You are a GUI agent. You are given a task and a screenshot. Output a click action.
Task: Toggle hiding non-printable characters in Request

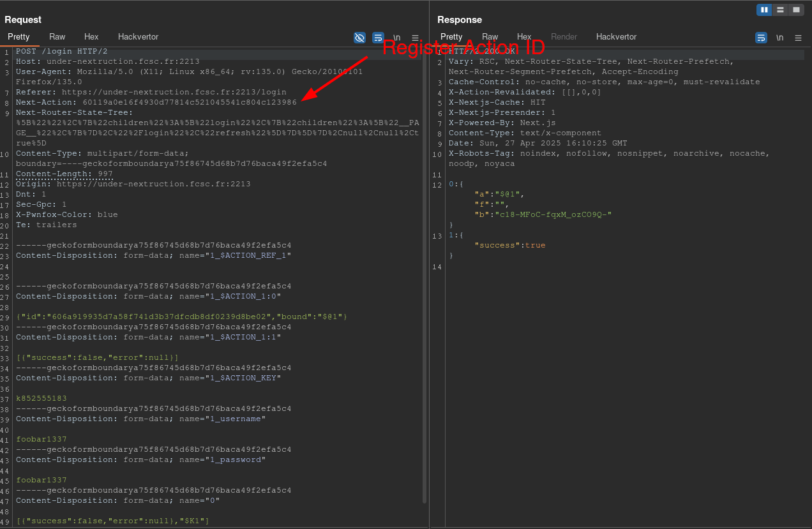tap(359, 38)
